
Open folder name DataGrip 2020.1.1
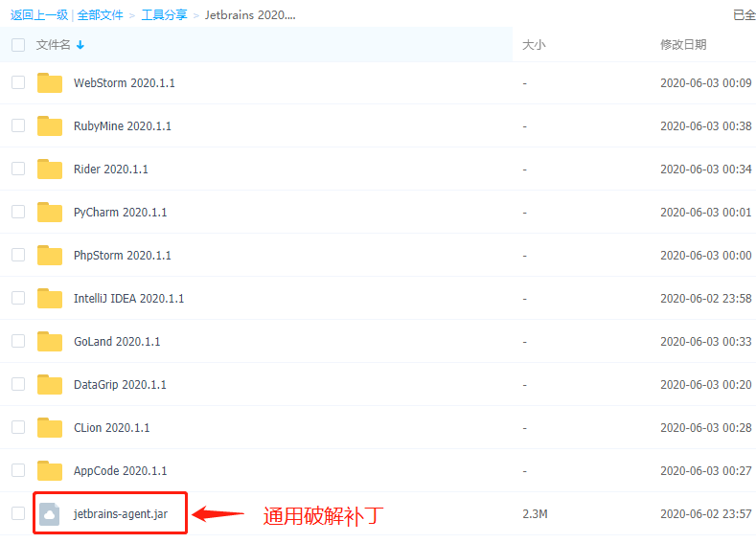(x=120, y=385)
